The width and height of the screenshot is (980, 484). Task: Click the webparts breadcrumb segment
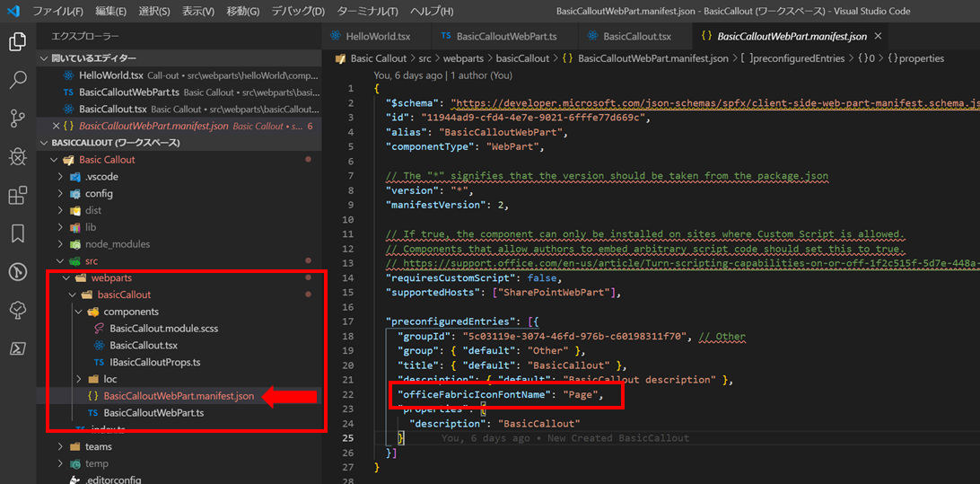tap(464, 58)
